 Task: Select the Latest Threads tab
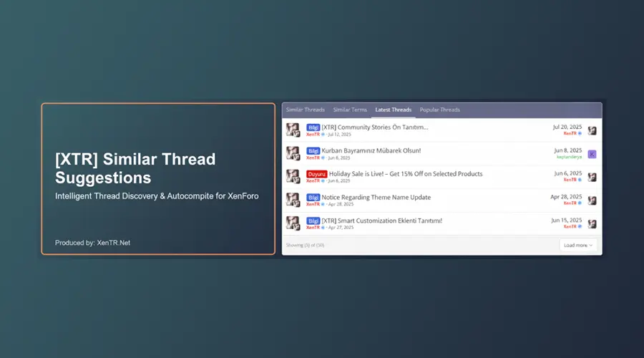[x=393, y=110]
